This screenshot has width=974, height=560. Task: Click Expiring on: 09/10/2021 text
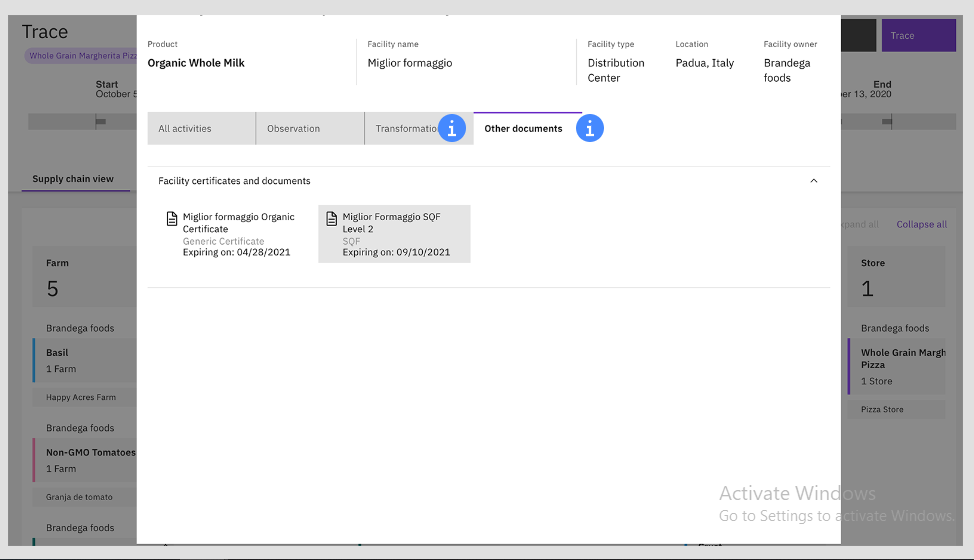396,252
